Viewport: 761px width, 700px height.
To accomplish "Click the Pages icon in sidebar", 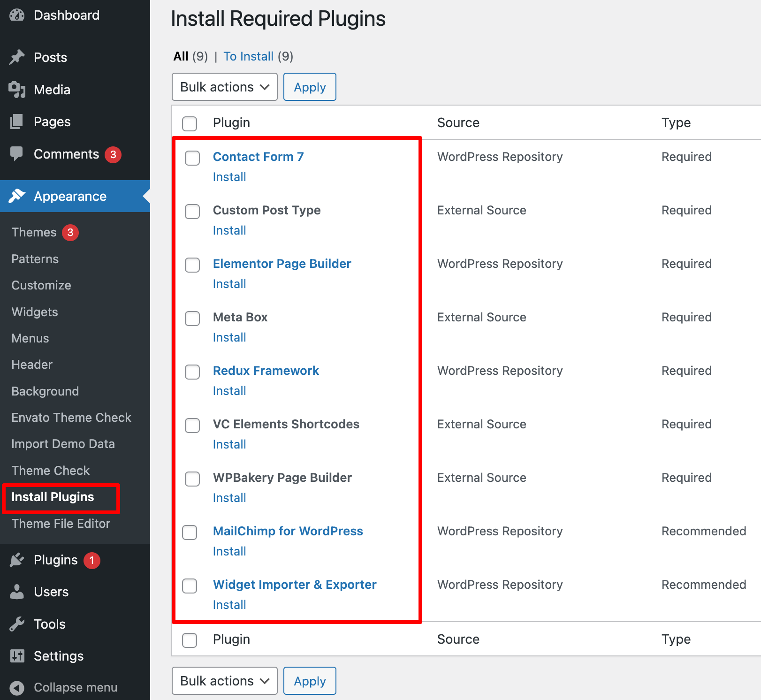I will [17, 122].
